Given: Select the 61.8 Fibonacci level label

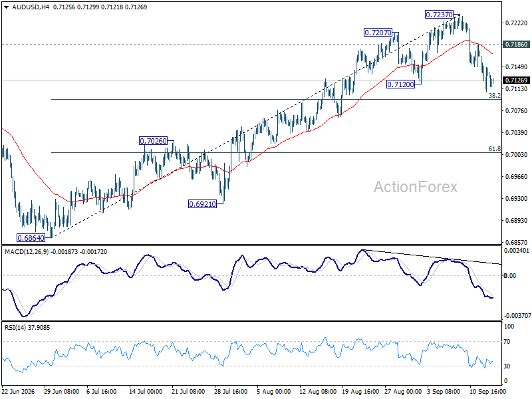Looking at the screenshot, I should pyautogui.click(x=495, y=148).
